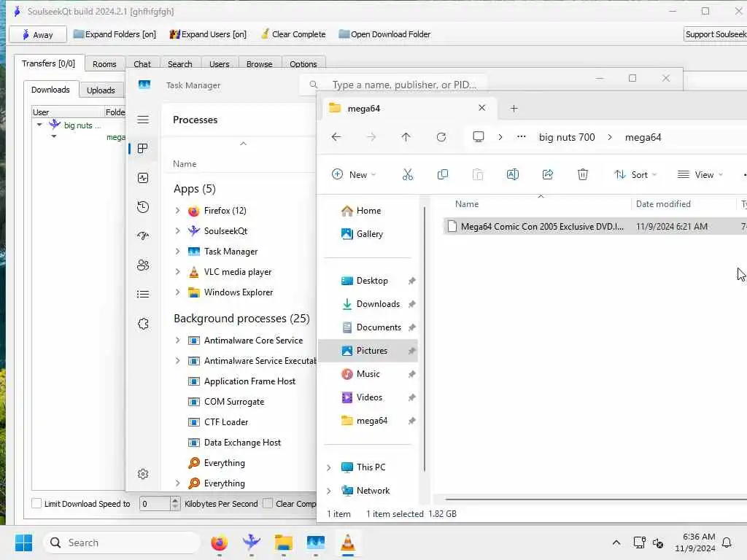Open notification bell in system tray
Screen dimensions: 747x560
pos(727,542)
